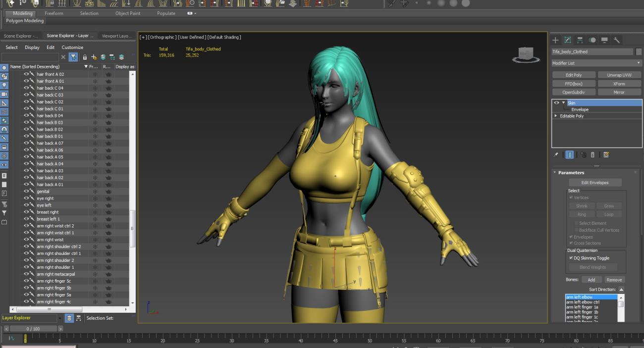Switch to sort by hierarchy icon at bottom
644x348 pixels.
point(79,318)
